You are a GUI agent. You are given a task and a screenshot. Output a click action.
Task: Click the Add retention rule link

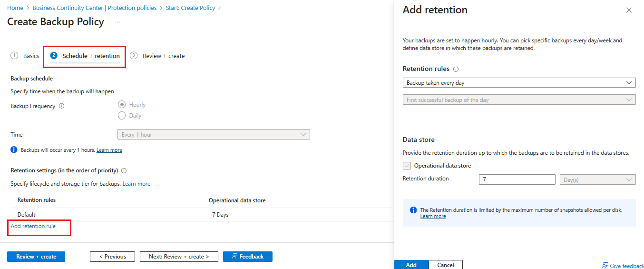click(33, 226)
